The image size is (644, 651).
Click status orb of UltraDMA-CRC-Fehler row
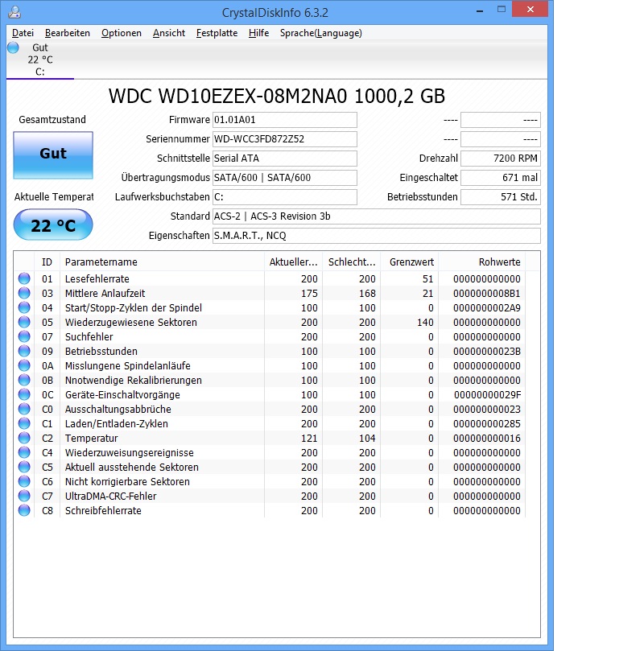(24, 496)
